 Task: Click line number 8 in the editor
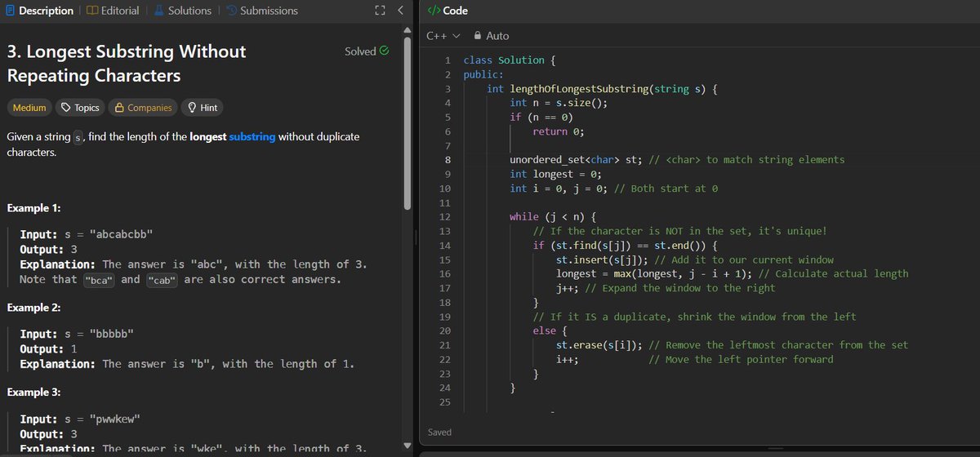[447, 160]
